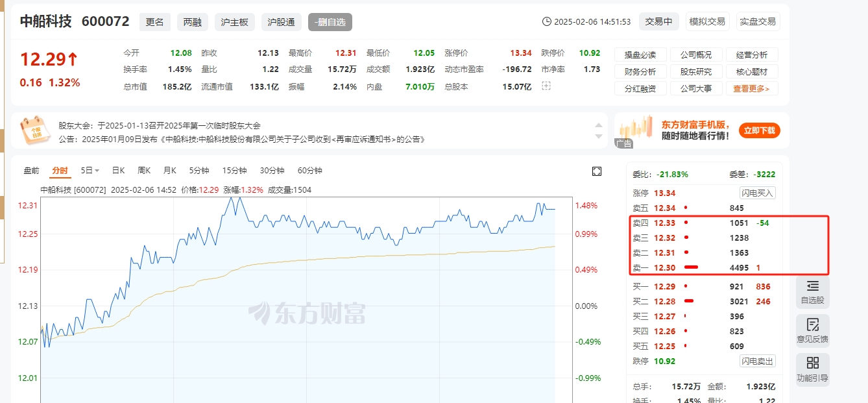Click 涨停价 value 13.34 in header

point(521,53)
